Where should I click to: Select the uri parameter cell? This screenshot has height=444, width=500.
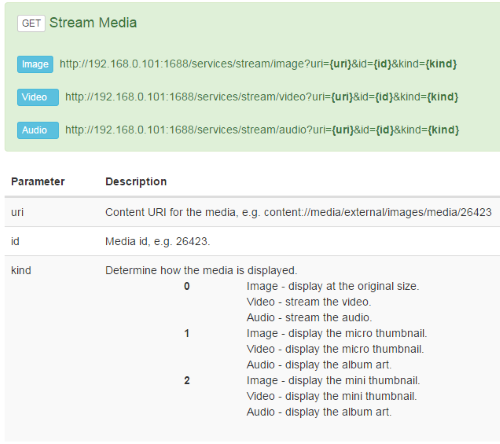(x=17, y=212)
